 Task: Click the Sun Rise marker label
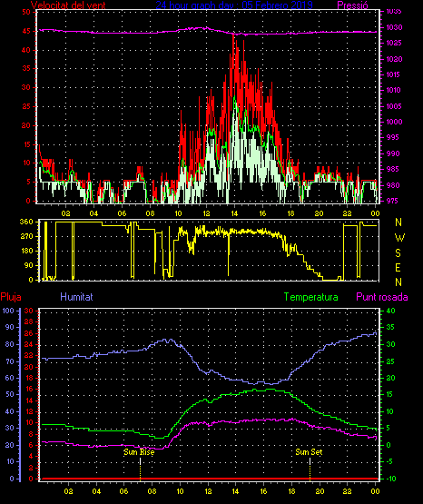139,452
